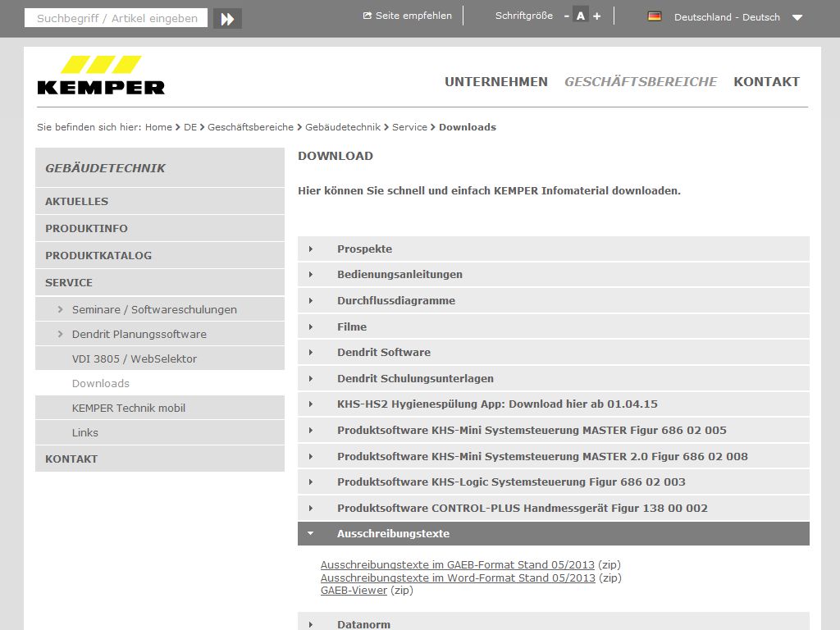Viewport: 840px width, 630px height.
Task: Download Ausschreibungstexte im GAEB-Format zip
Action: 458,564
